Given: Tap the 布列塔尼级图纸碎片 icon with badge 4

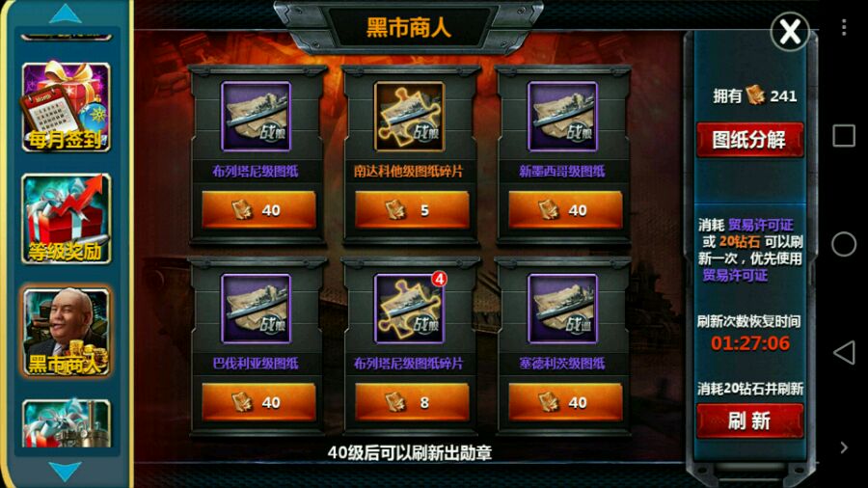Looking at the screenshot, I should click(409, 309).
